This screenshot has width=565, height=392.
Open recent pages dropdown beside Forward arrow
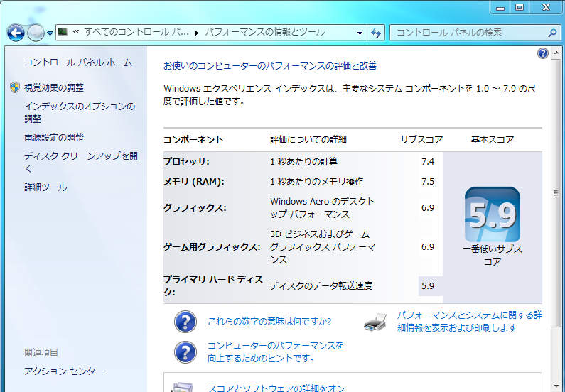point(50,33)
